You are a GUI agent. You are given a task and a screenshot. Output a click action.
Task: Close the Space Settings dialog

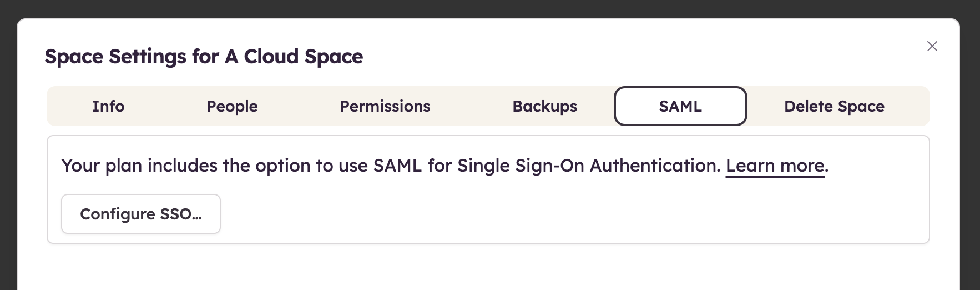tap(932, 46)
